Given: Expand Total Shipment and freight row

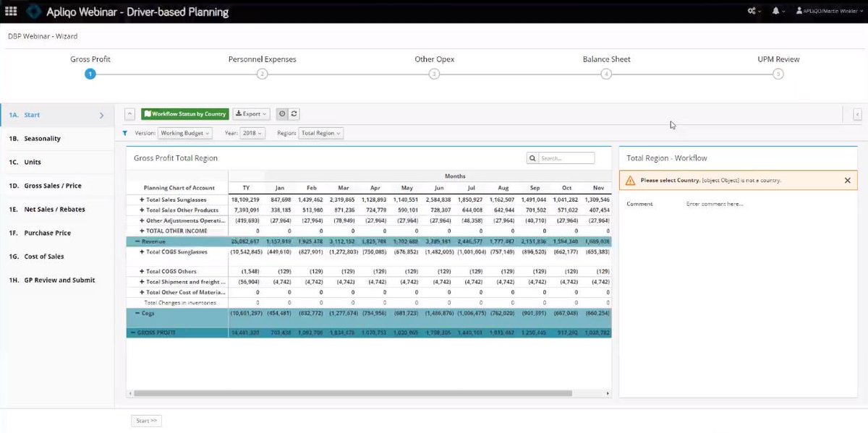Looking at the screenshot, I should [142, 282].
